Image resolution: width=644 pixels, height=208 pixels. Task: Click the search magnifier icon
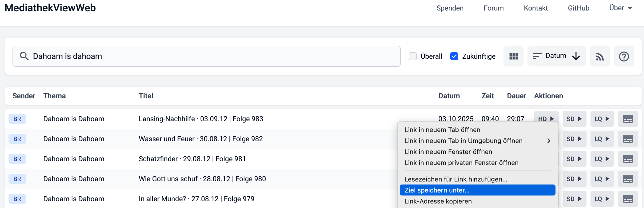pos(24,56)
